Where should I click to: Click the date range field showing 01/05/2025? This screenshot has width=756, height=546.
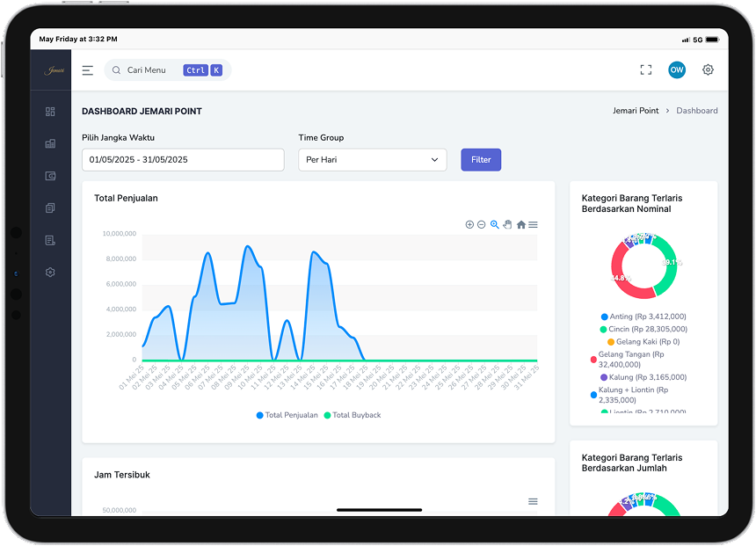point(182,160)
